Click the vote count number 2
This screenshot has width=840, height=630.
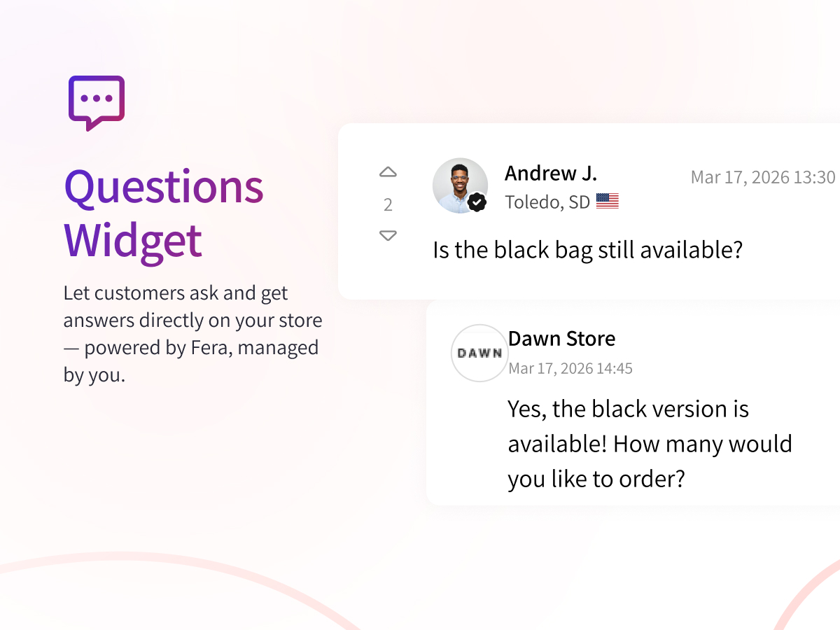pos(388,204)
